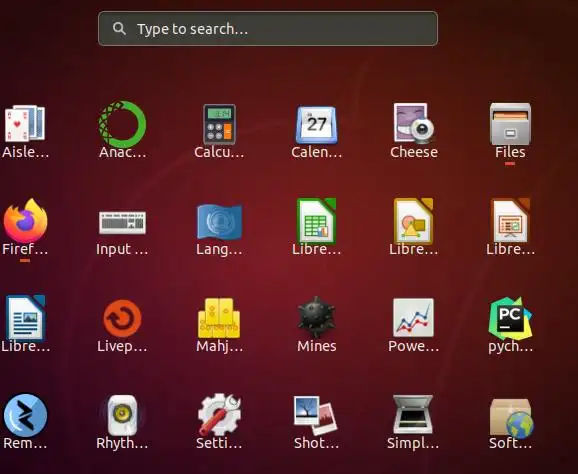Launch LibreOffice Calc green spreadsheet icon
Viewport: 578px width, 474px height.
click(x=317, y=221)
